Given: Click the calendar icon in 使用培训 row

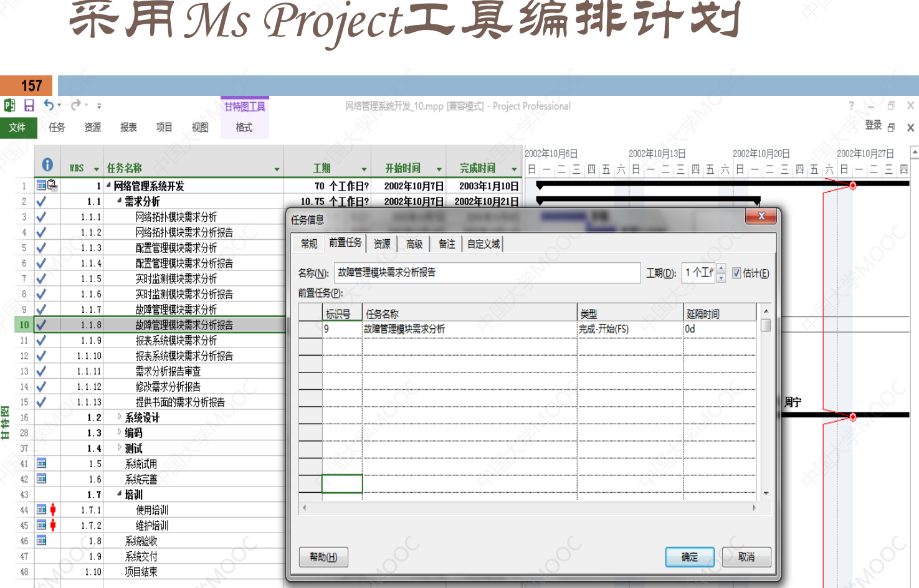Looking at the screenshot, I should coord(41,510).
